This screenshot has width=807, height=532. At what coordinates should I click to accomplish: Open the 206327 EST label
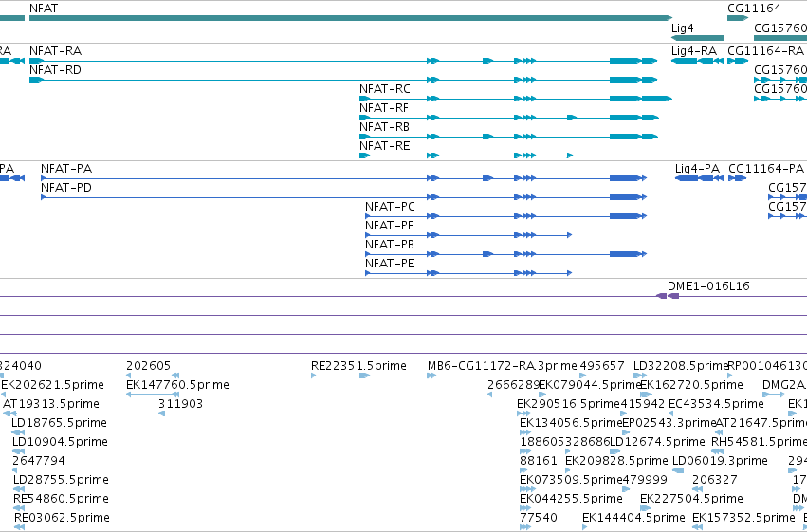(714, 480)
